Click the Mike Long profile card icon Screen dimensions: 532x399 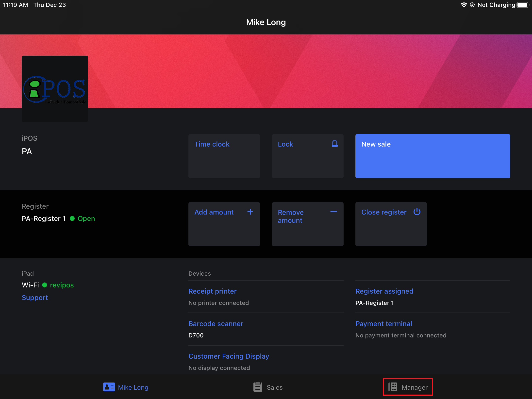click(109, 387)
